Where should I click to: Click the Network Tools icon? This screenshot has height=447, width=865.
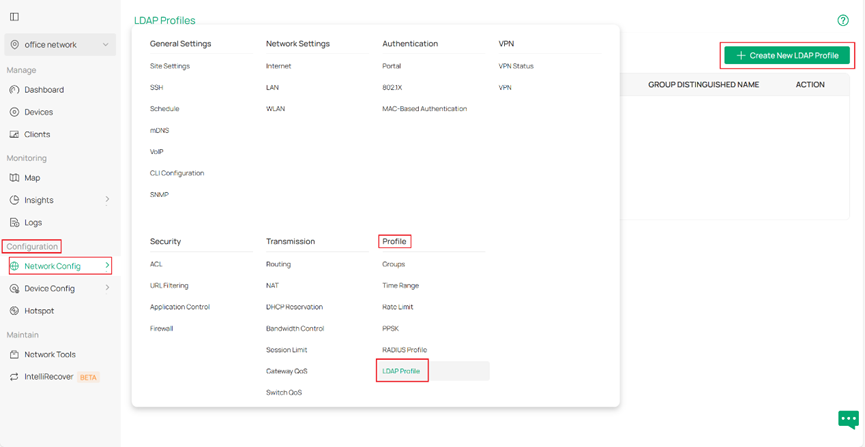click(x=14, y=354)
